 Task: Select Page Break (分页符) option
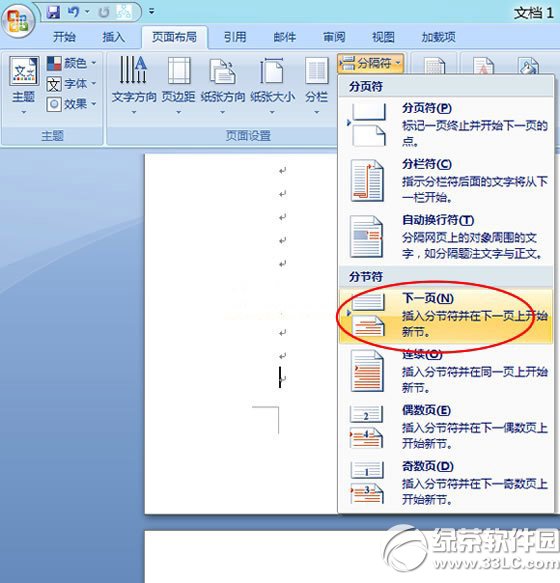tap(445, 125)
